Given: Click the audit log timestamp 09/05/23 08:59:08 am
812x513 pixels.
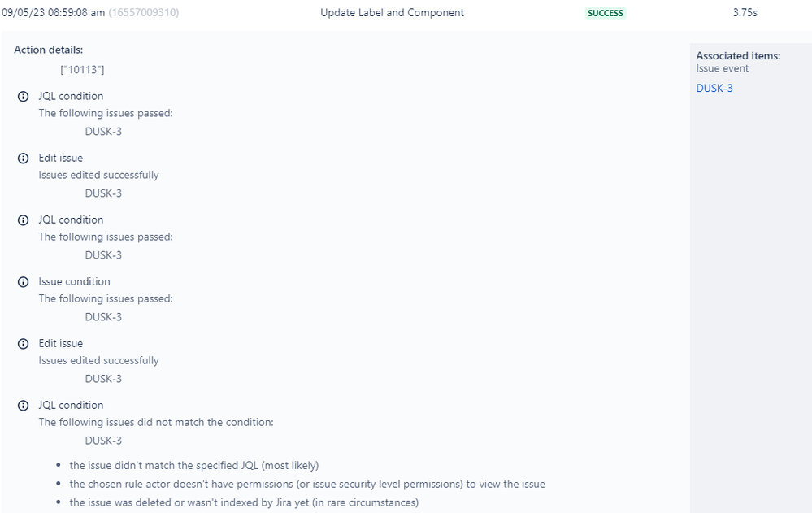Looking at the screenshot, I should point(54,13).
